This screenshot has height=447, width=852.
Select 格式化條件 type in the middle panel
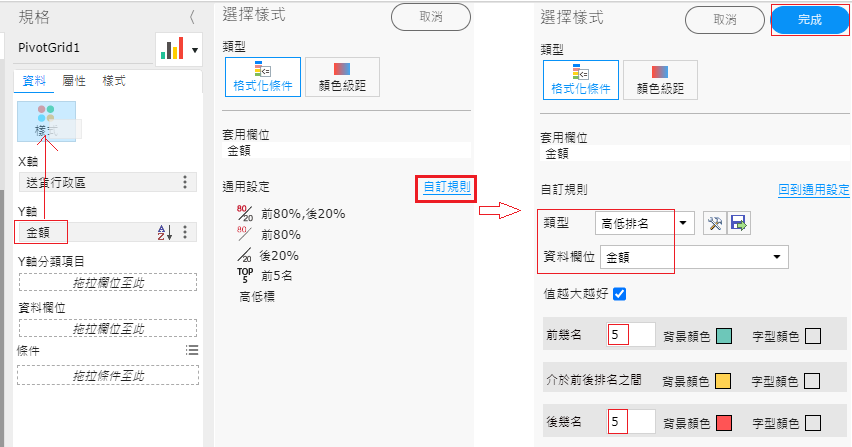point(263,77)
